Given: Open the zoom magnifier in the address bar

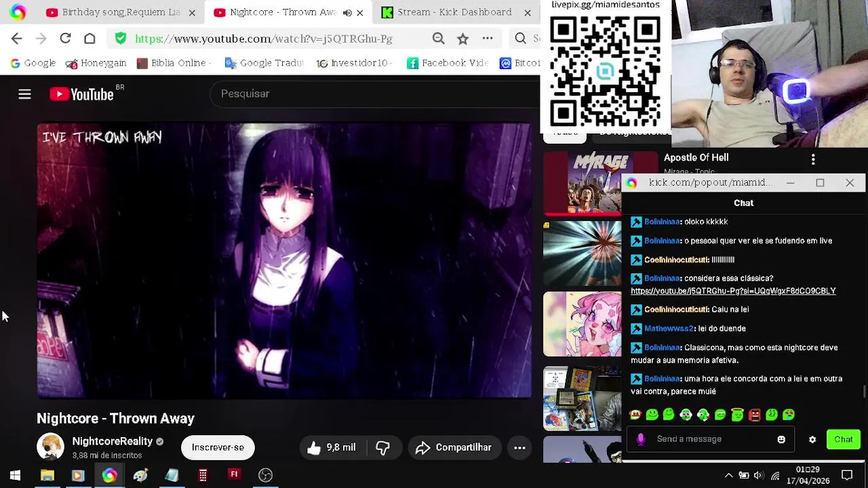Looking at the screenshot, I should coord(439,39).
